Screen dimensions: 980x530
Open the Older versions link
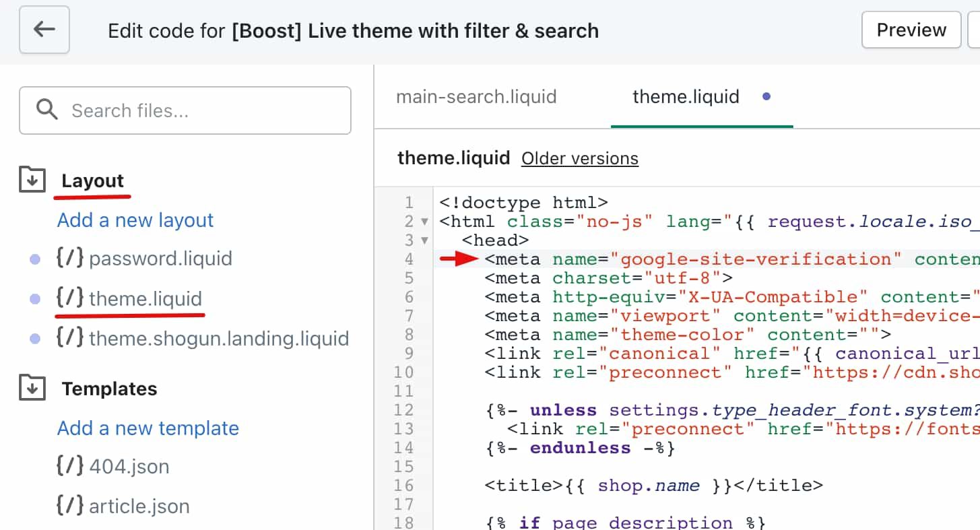click(579, 158)
